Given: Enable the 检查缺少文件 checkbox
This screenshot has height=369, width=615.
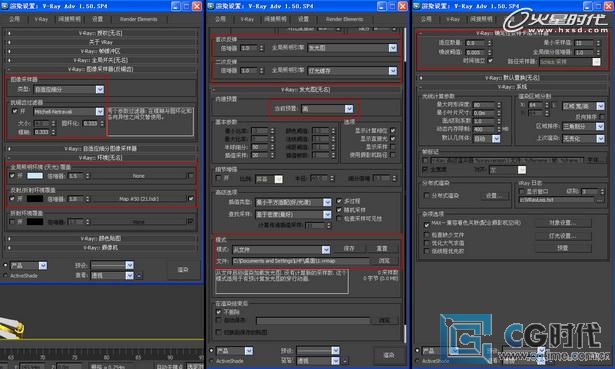Looking at the screenshot, I should click(427, 235).
